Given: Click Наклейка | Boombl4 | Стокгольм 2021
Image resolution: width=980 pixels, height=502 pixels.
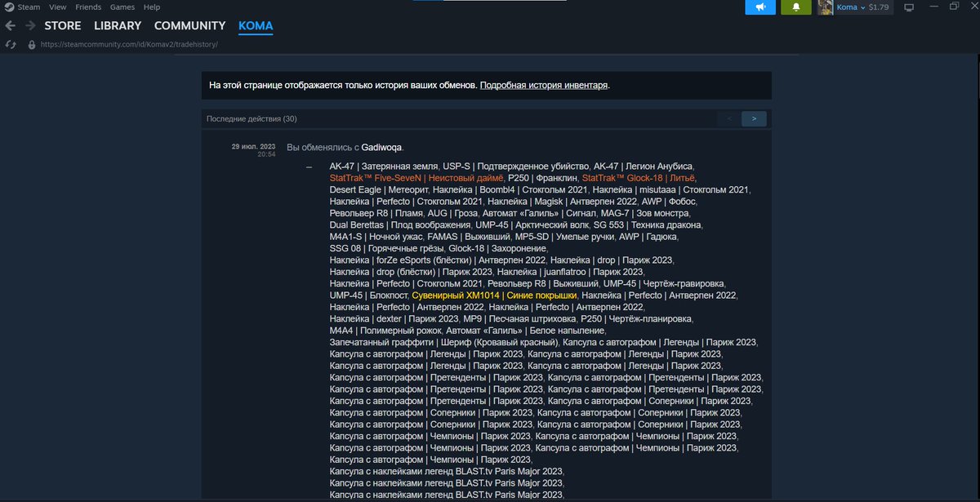Looking at the screenshot, I should point(510,190).
